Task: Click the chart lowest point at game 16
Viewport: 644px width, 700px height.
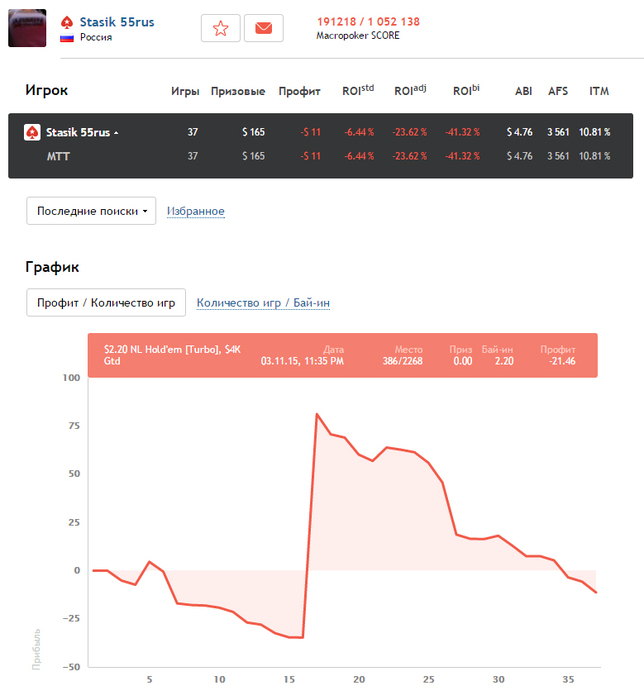Action: (x=303, y=638)
